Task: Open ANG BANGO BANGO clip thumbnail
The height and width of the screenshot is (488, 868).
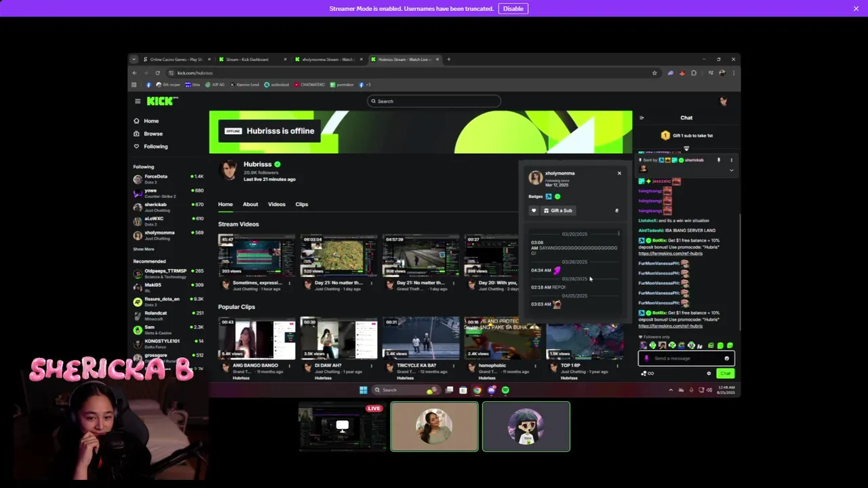Action: tap(256, 338)
